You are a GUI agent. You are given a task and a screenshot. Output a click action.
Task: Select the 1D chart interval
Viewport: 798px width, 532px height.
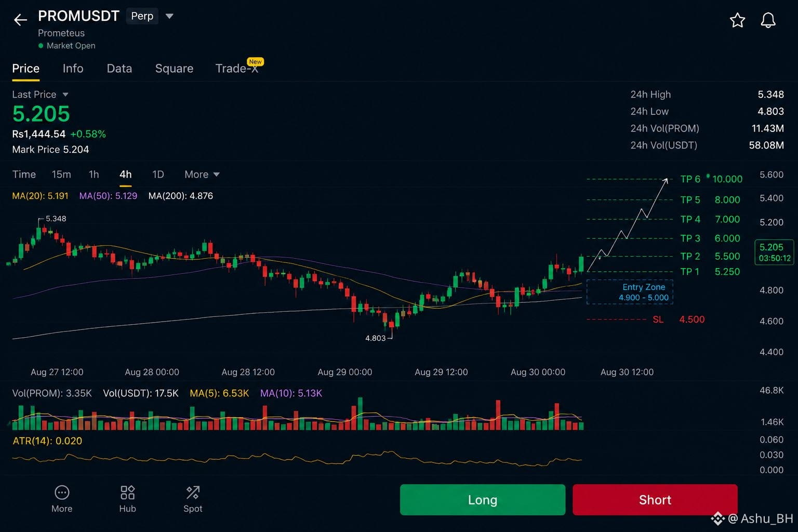[x=158, y=175]
